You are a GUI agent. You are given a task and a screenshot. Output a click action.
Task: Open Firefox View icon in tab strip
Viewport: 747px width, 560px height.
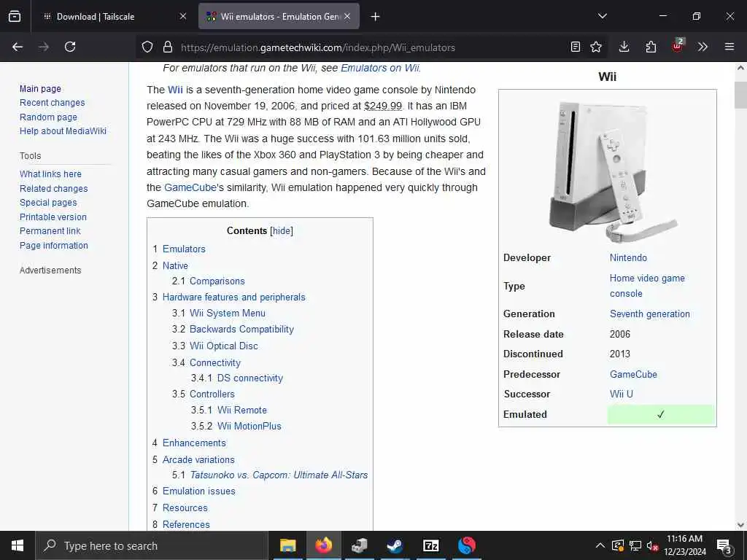click(x=15, y=17)
